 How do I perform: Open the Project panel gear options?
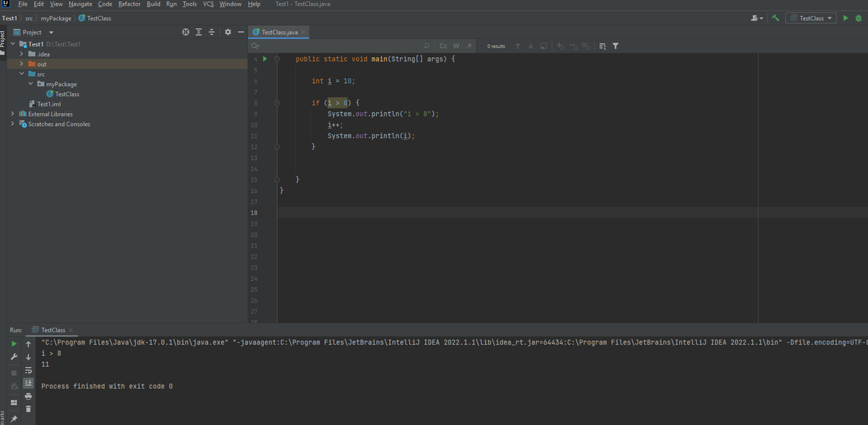pyautogui.click(x=228, y=33)
